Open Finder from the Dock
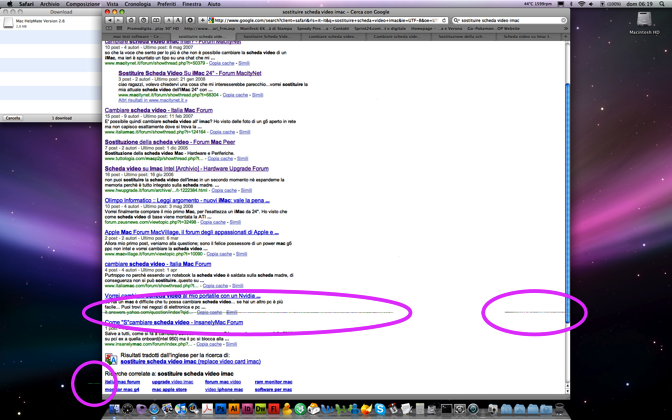This screenshot has height=420, width=672. pyautogui.click(x=114, y=409)
